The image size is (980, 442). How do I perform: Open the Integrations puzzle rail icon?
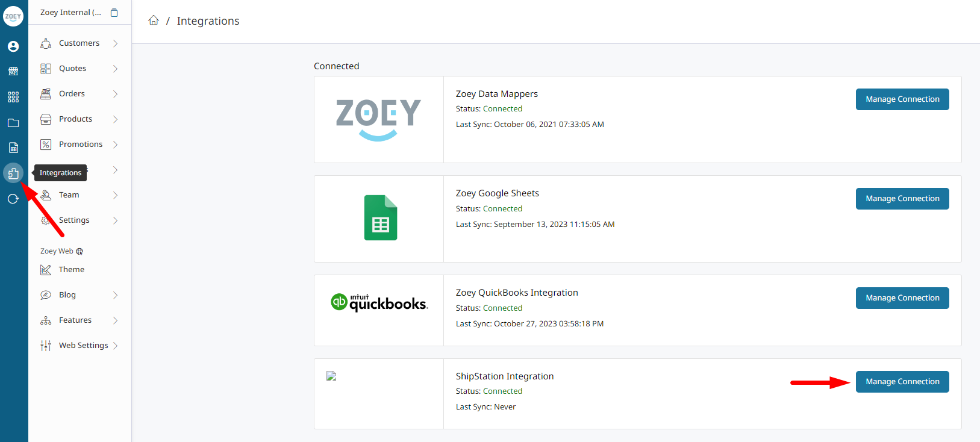pos(13,173)
